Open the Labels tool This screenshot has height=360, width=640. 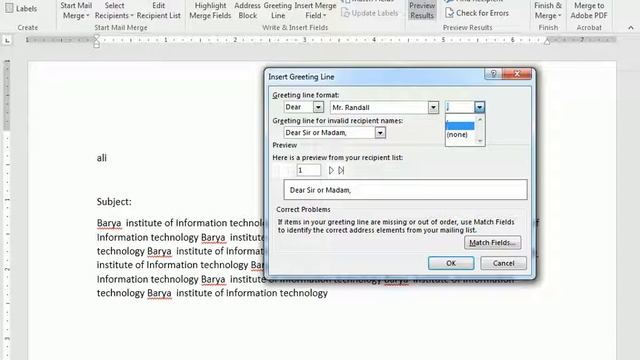[21, 9]
